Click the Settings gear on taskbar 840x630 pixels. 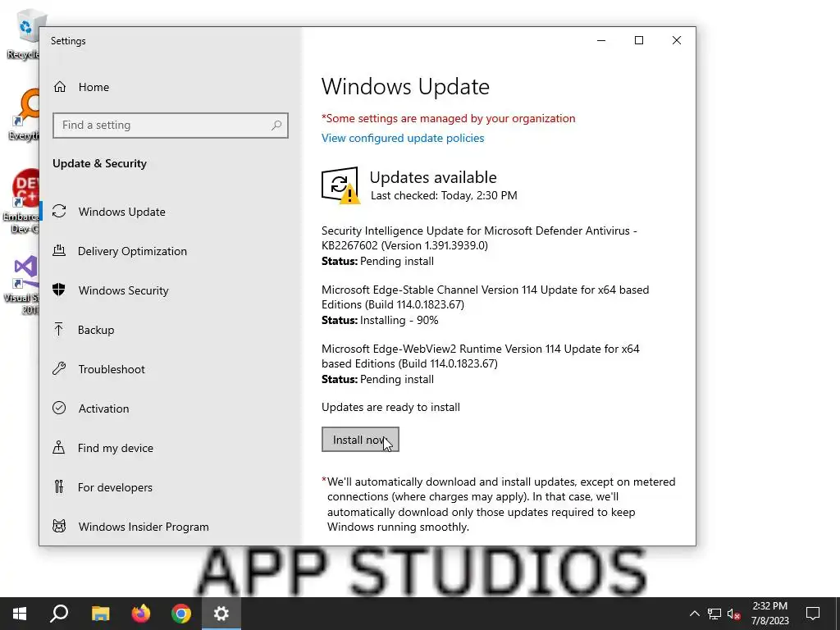[221, 614]
